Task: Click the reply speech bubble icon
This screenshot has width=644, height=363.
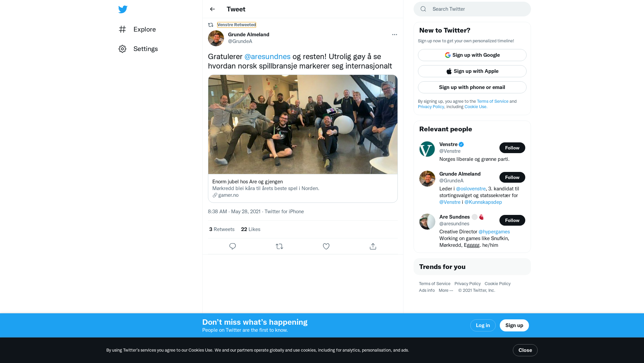Action: (232, 246)
